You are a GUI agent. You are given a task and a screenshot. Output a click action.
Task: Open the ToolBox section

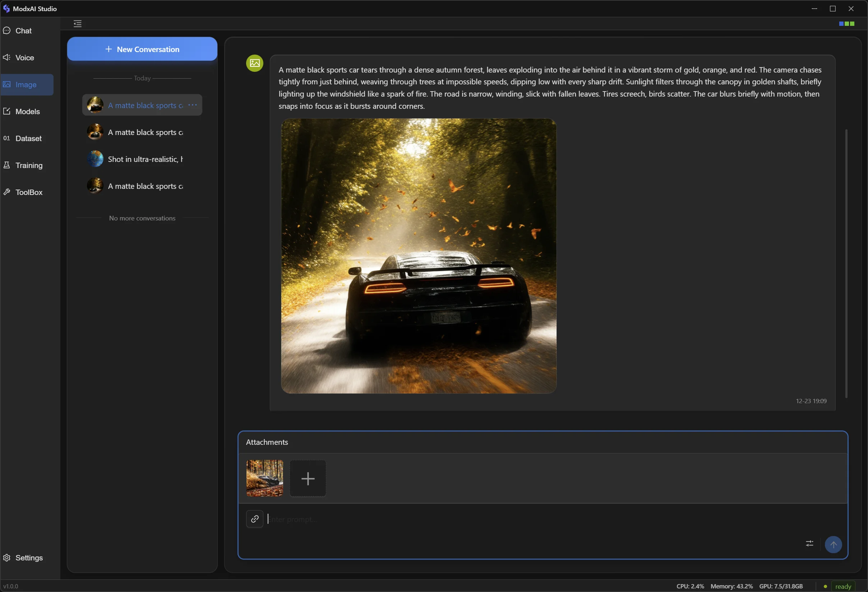(29, 192)
